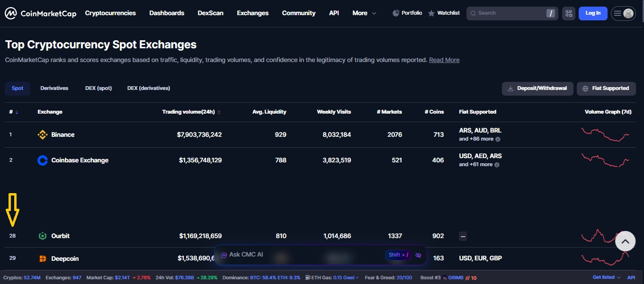Screen dimensions: 644x284
Task: Click Ourbit weekly visits 1,014,686
Action: coord(337,236)
